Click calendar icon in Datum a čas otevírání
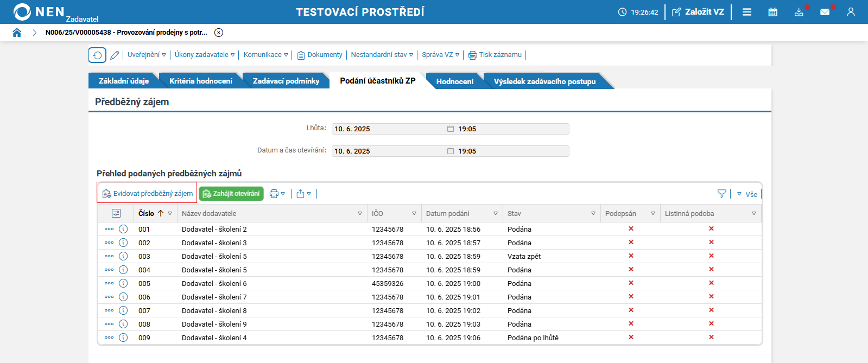 [x=451, y=151]
